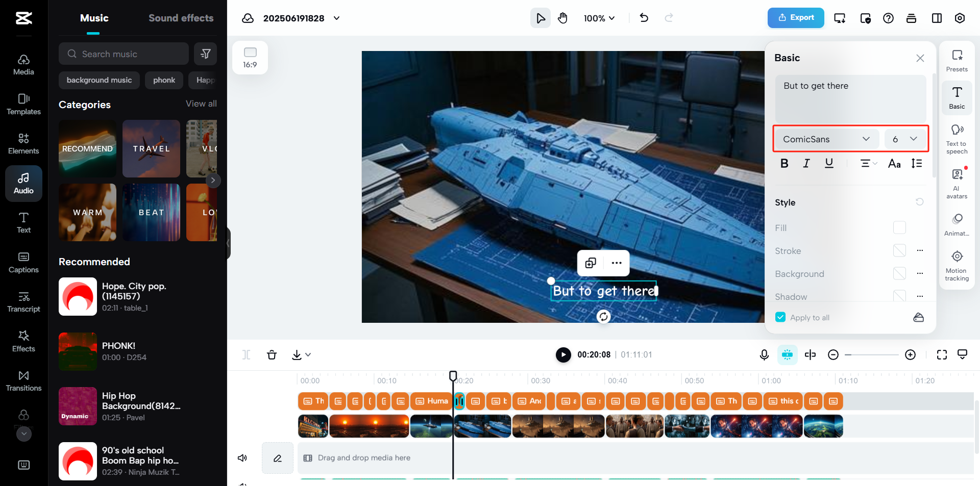Select the Audio panel
This screenshot has width=980, height=486.
[x=23, y=184]
